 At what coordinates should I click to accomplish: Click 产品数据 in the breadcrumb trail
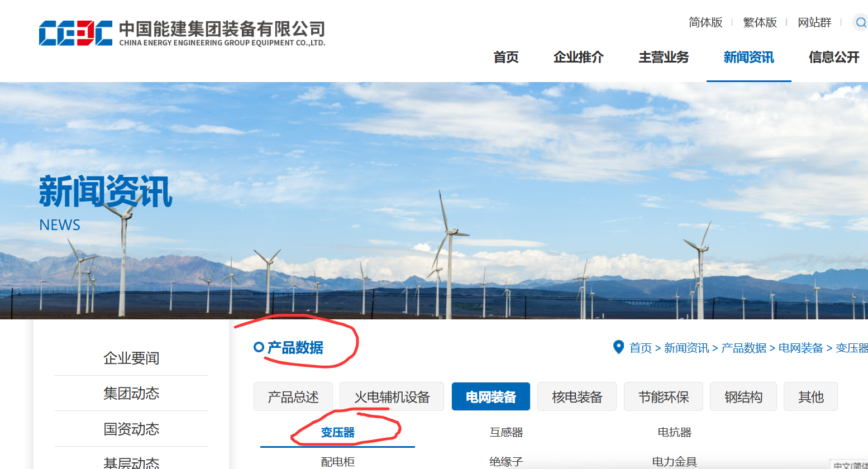click(x=744, y=348)
